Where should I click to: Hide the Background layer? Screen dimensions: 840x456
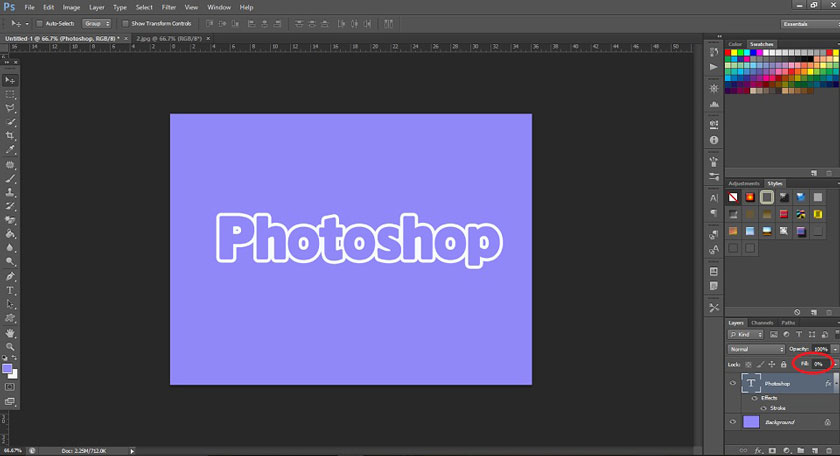(732, 422)
